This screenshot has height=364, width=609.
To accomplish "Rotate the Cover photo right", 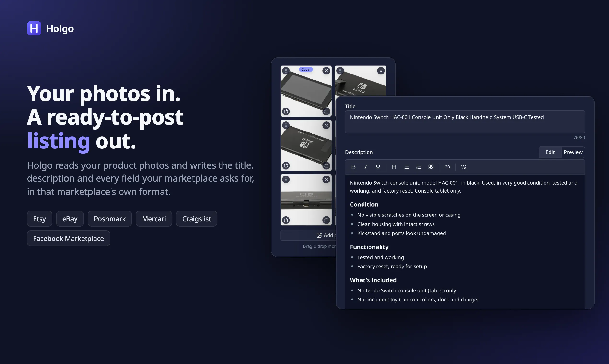I will 326,112.
